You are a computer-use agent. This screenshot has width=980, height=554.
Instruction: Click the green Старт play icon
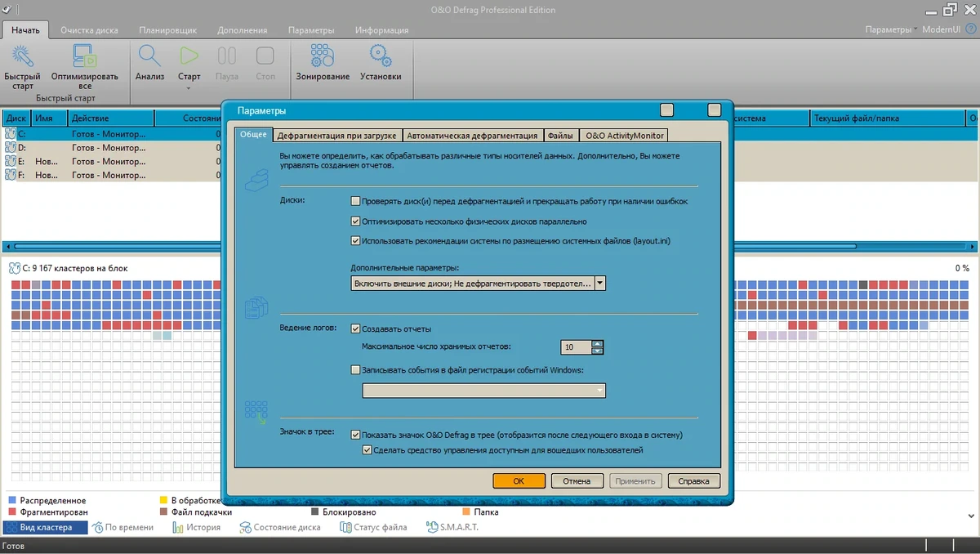[189, 57]
